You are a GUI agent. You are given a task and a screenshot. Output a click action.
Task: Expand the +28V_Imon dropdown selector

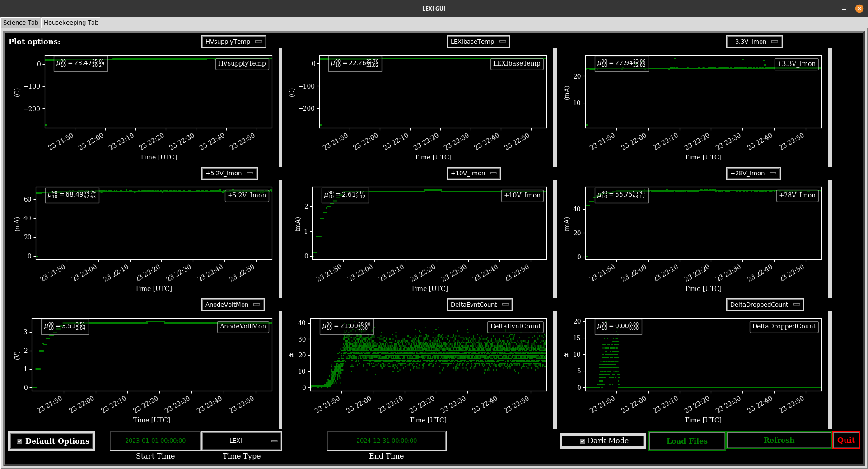tap(753, 173)
